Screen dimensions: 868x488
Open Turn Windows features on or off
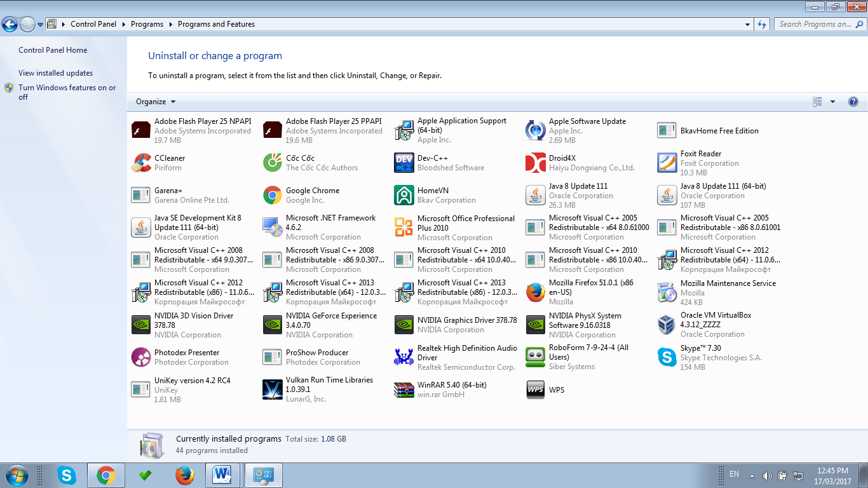tap(67, 92)
